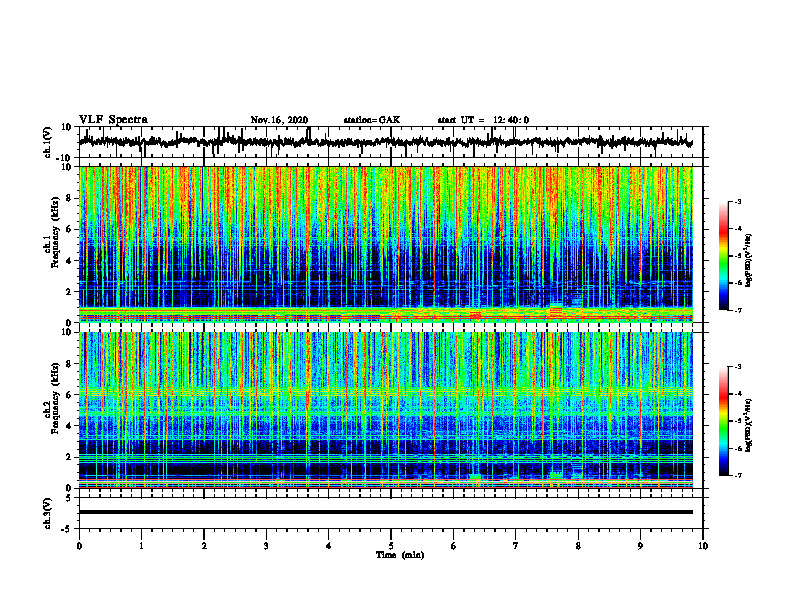This screenshot has width=792, height=612.
Task: Click the ch.2 spectrogram "2" kHz tick label
Action: tap(69, 457)
